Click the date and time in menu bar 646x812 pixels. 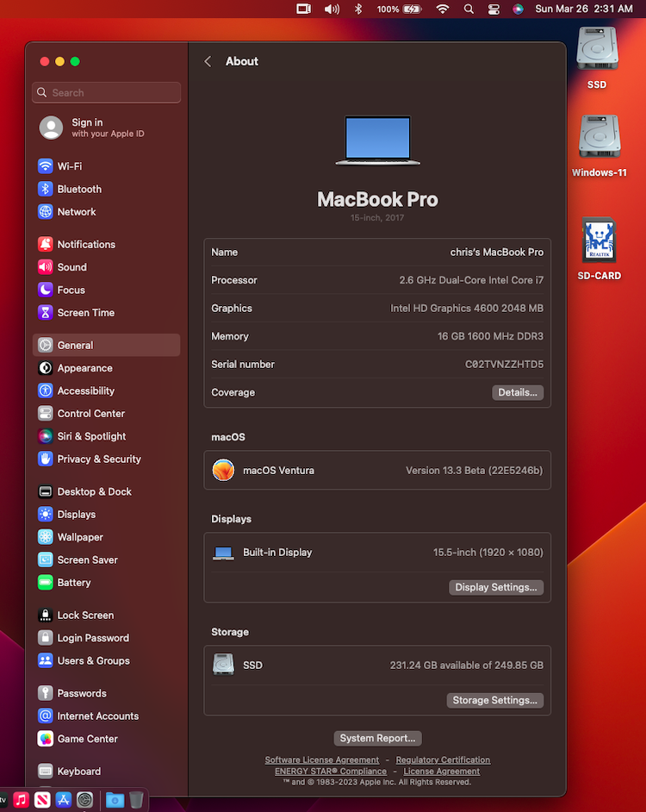(584, 9)
